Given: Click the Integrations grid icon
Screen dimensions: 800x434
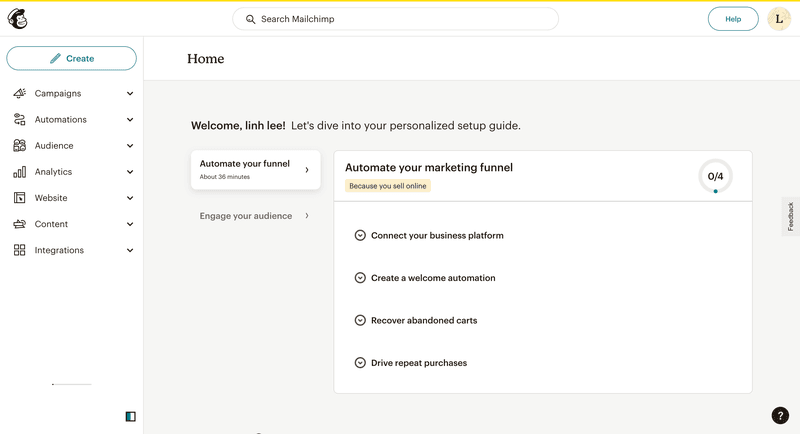Looking at the screenshot, I should click(x=20, y=250).
